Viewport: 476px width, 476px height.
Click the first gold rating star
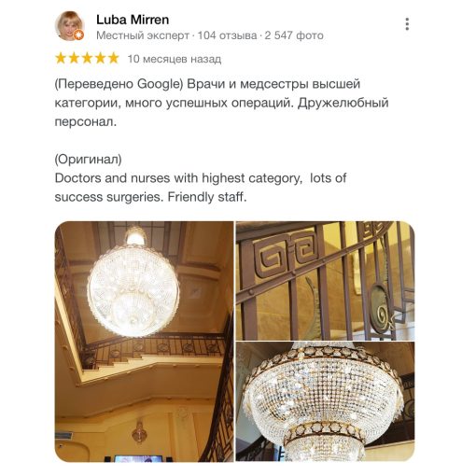(61, 58)
